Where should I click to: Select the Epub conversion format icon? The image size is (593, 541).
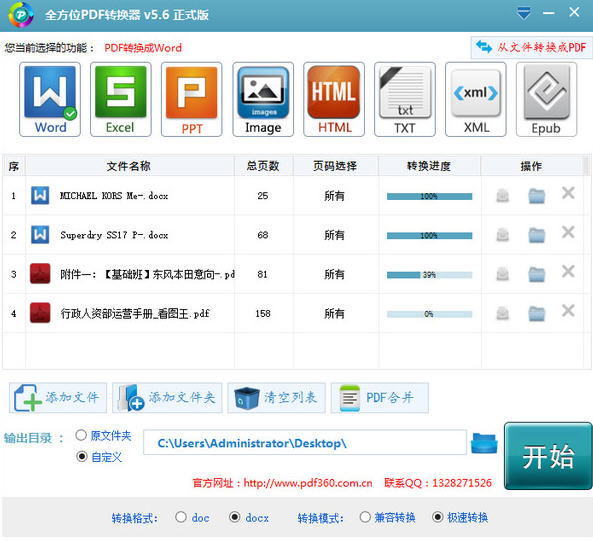pyautogui.click(x=546, y=99)
